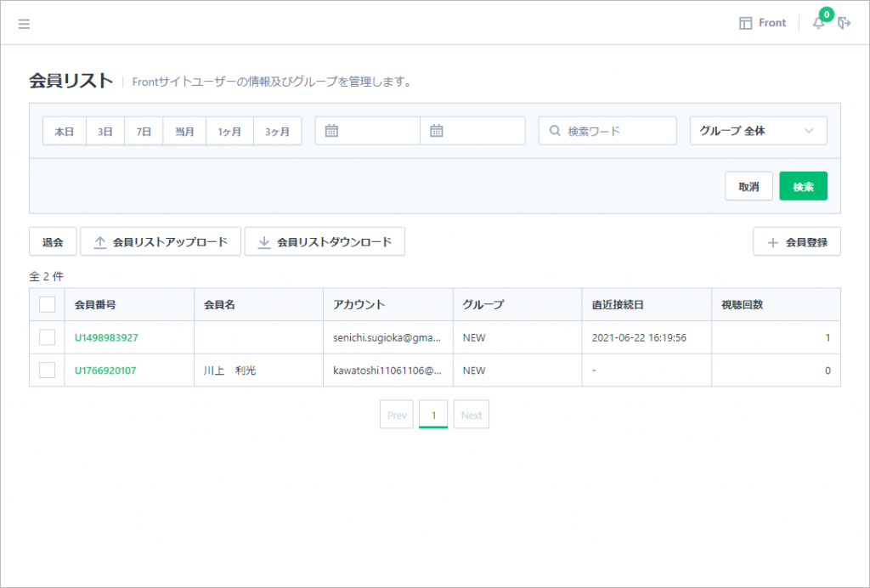870x588 pixels.
Task: Check the box for member U1766920107
Action: click(x=47, y=370)
